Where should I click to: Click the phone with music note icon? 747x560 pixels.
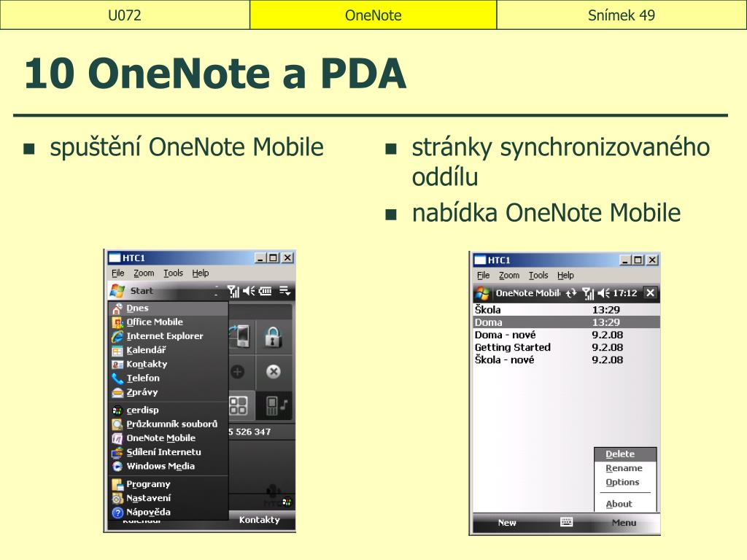[x=276, y=405]
